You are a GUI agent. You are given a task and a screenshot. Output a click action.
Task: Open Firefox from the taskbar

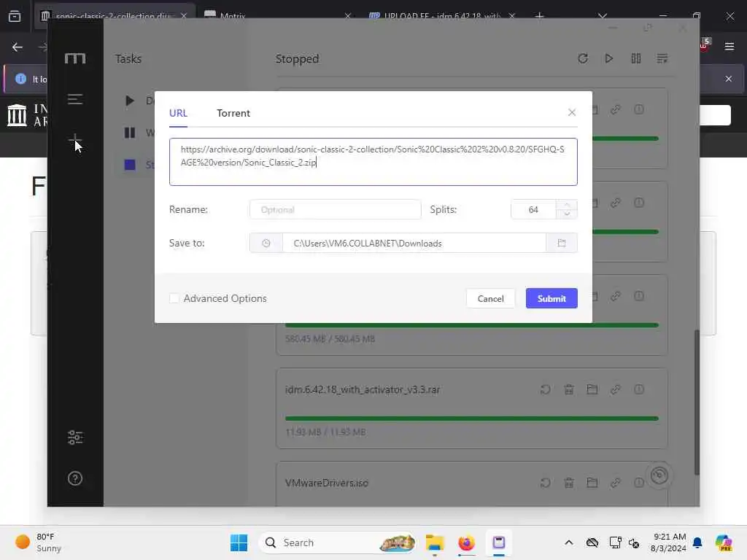pyautogui.click(x=466, y=542)
